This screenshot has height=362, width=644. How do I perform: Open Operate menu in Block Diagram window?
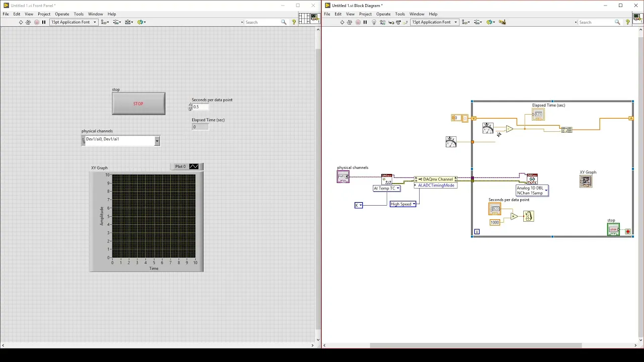[x=383, y=14]
